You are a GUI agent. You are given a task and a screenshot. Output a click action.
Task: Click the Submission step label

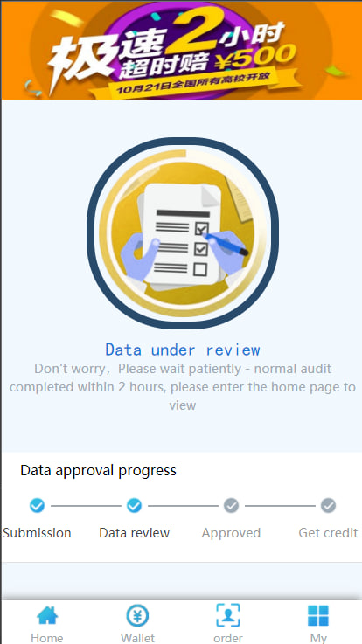coord(37,533)
